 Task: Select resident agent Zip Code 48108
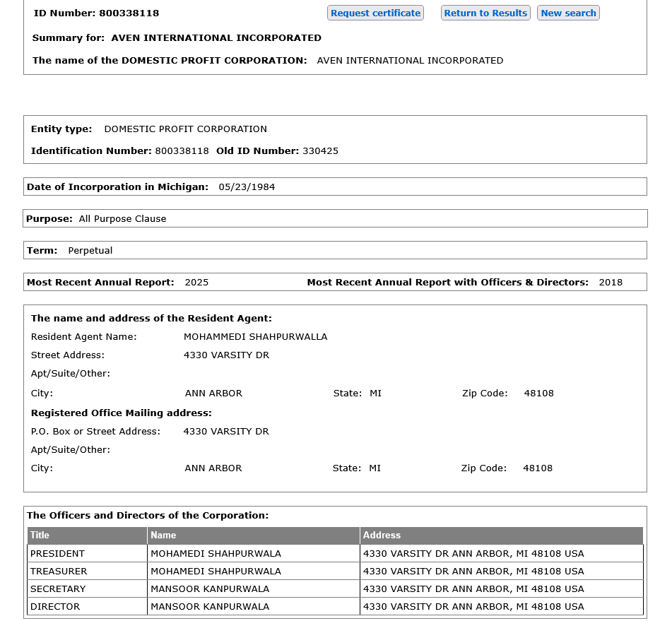pyautogui.click(x=538, y=393)
